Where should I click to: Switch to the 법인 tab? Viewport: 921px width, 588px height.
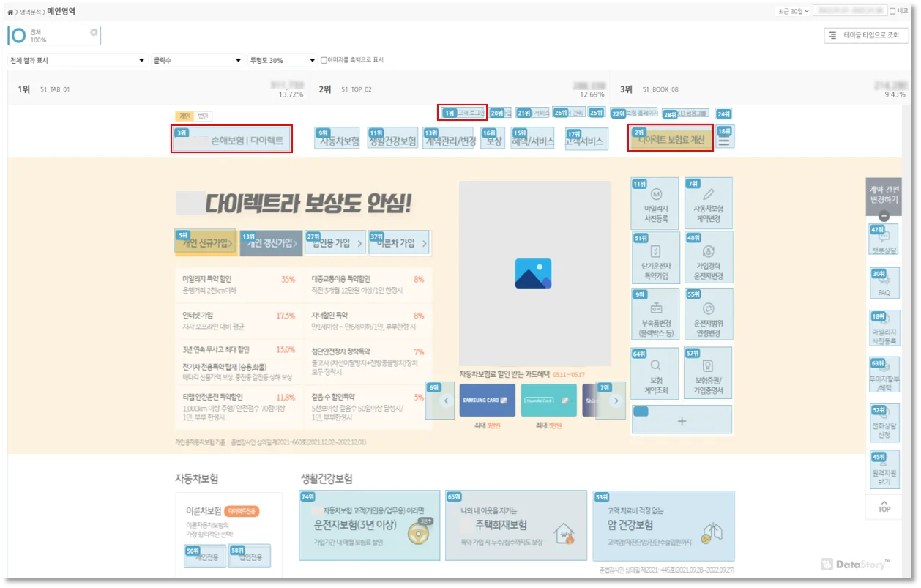coord(203,116)
